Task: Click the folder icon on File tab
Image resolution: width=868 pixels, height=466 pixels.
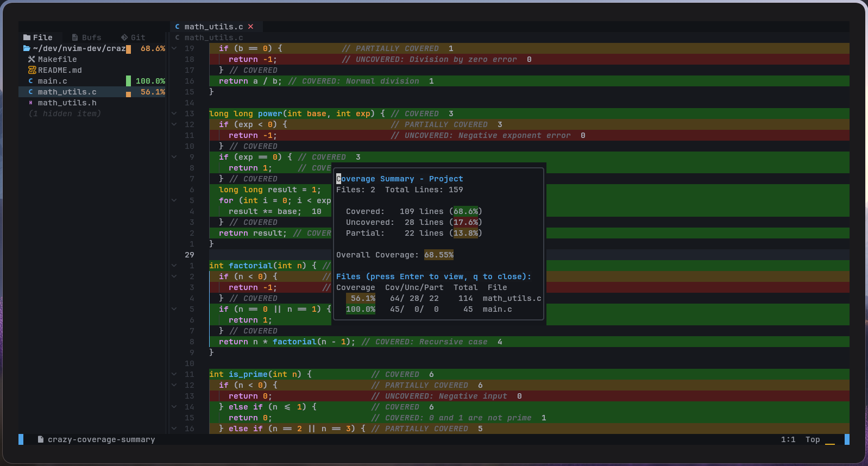Action: pos(27,37)
